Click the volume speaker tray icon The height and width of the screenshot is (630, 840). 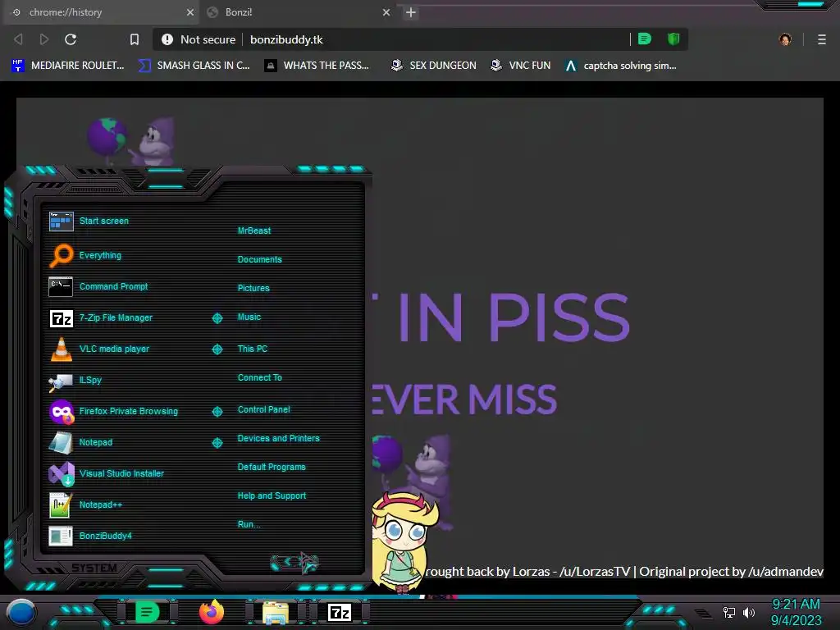pyautogui.click(x=748, y=612)
